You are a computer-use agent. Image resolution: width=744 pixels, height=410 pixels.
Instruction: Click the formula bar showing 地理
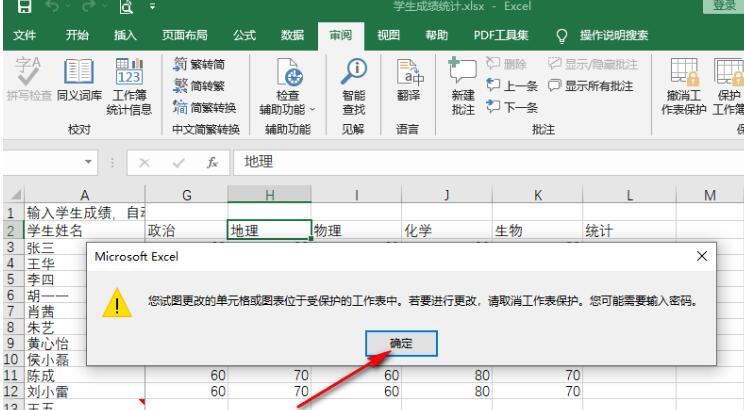(x=488, y=162)
